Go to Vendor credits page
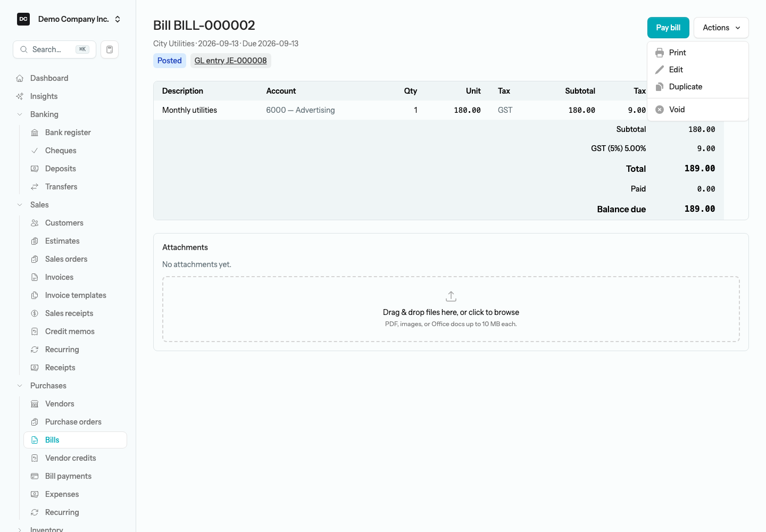Image resolution: width=766 pixels, height=532 pixels. (75, 458)
